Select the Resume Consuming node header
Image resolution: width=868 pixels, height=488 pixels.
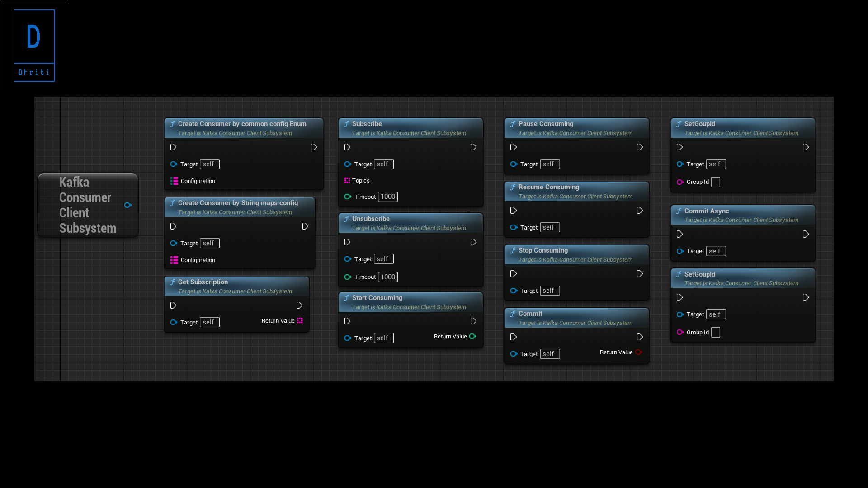tap(549, 187)
